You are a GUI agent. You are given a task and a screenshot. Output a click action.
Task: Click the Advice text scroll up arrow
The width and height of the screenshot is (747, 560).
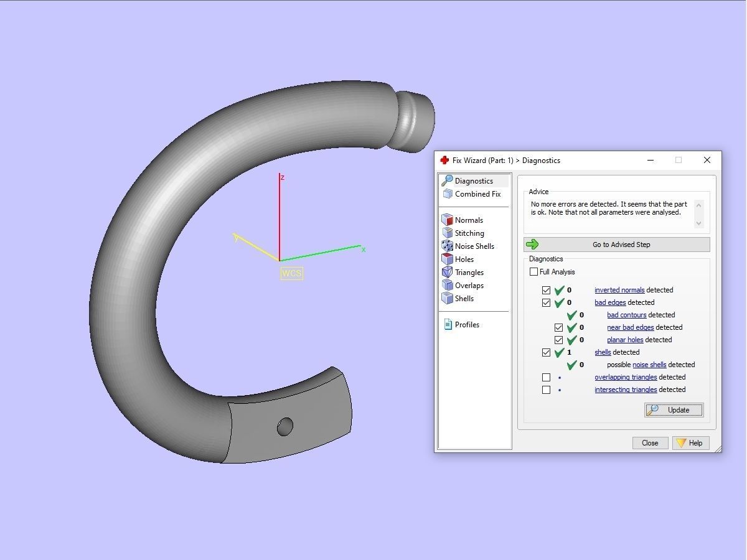(x=698, y=204)
